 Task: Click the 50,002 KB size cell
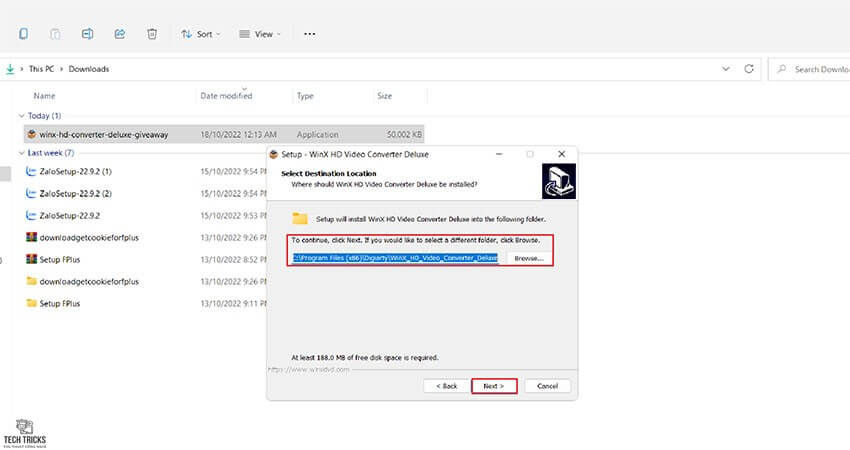404,134
